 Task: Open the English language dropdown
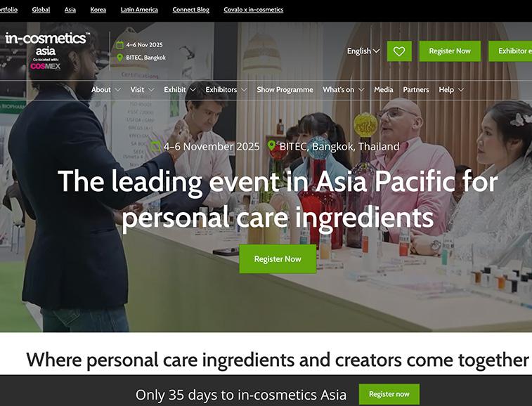[x=363, y=51]
